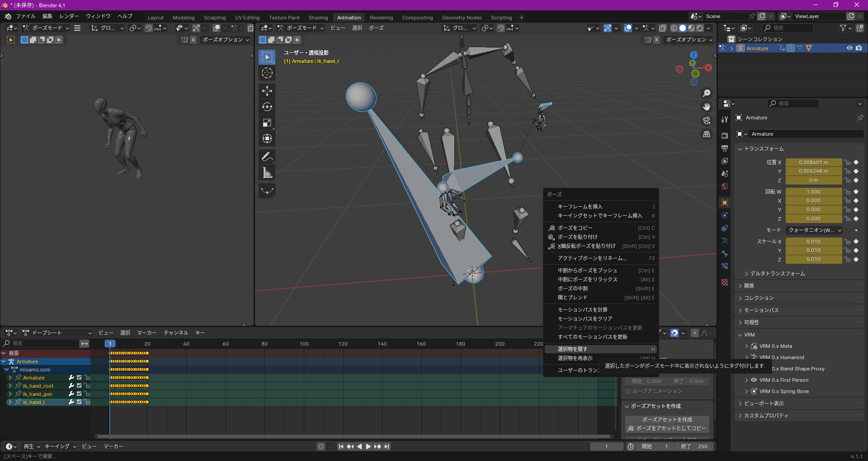Viewport: 868px width, 461px height.
Task: Open the Output properties tab icon
Action: (x=725, y=148)
